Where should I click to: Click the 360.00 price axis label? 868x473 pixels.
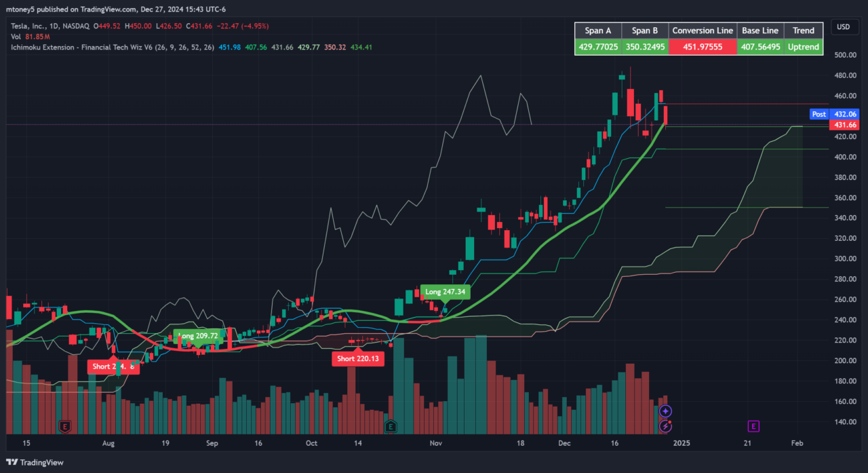pyautogui.click(x=845, y=197)
